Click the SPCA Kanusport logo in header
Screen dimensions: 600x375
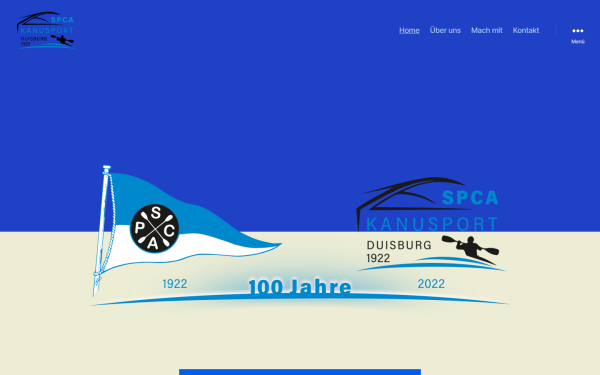45,30
